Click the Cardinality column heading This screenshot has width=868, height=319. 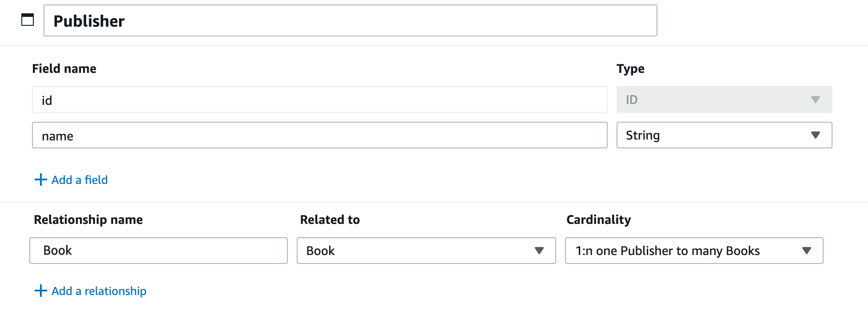pos(598,219)
